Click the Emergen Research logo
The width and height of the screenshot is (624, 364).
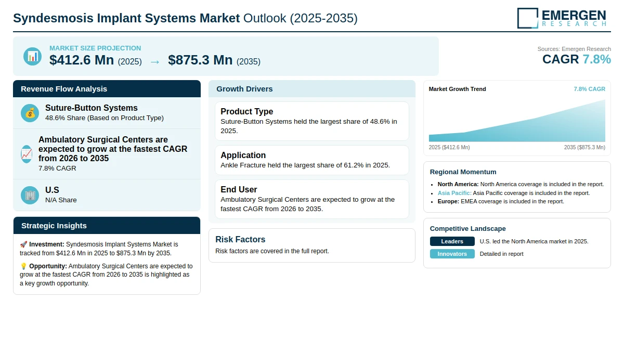tap(562, 18)
